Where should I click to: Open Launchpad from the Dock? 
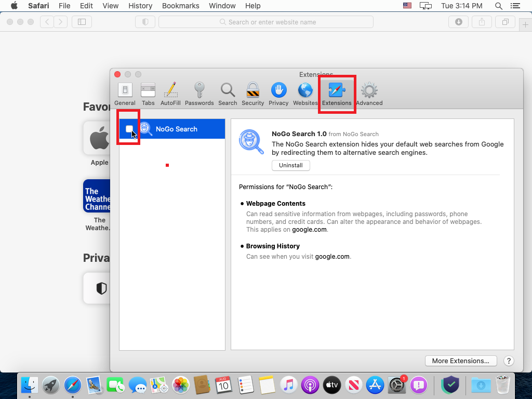point(51,385)
